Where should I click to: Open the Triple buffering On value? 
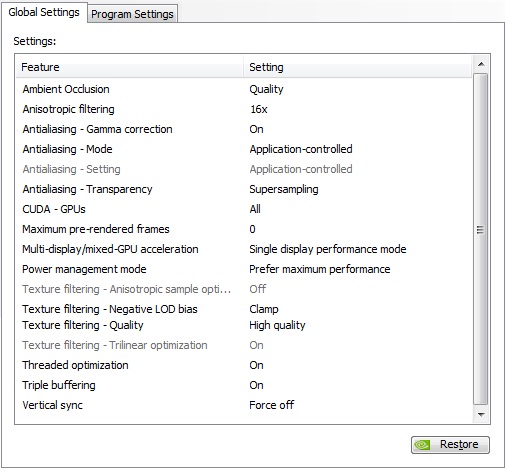[256, 385]
